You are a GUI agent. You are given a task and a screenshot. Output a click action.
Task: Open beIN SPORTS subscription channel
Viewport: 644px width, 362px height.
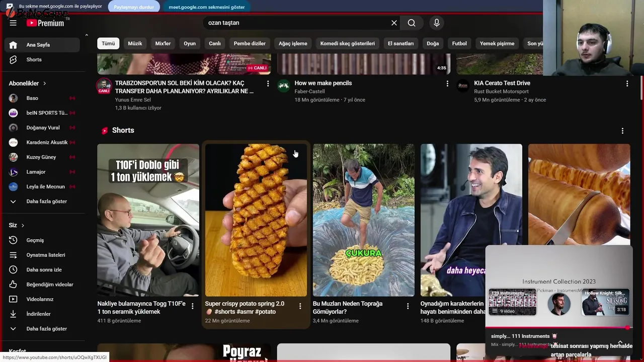[x=42, y=113]
